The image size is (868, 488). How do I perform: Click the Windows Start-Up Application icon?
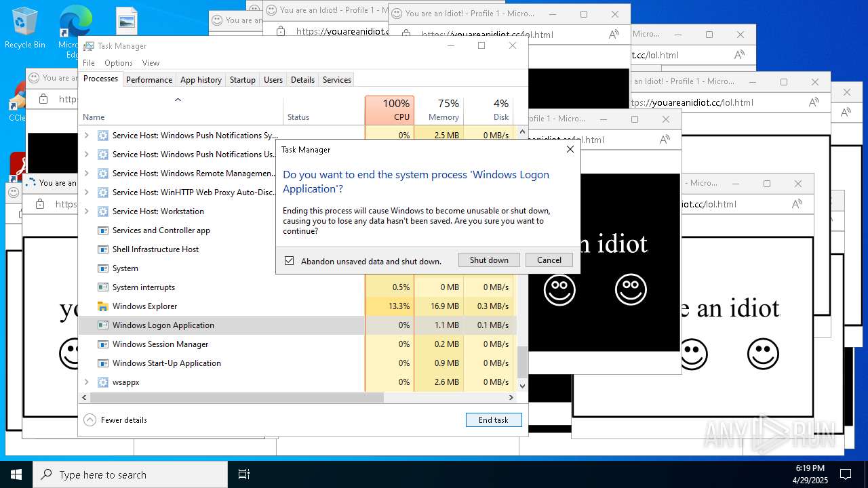[103, 363]
